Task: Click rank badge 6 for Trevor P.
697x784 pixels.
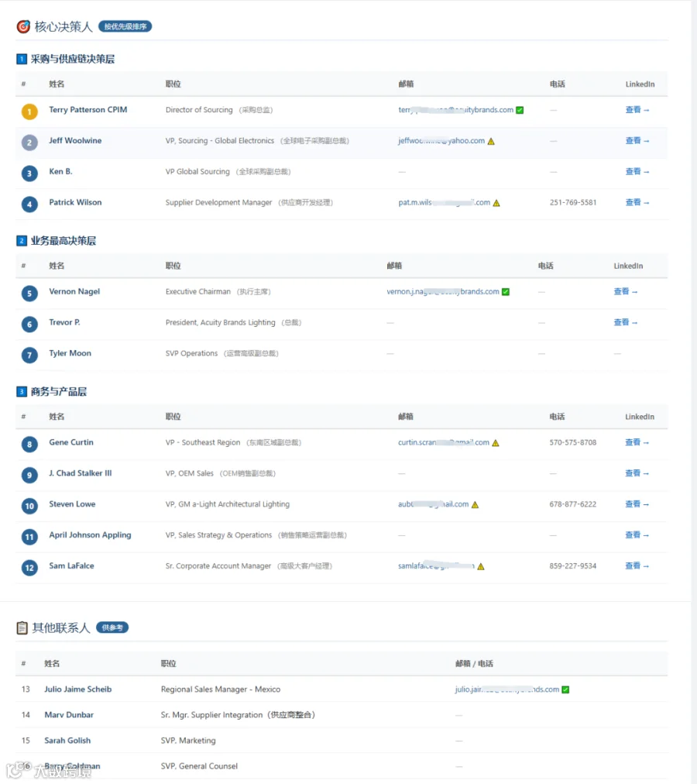Action: click(x=29, y=325)
